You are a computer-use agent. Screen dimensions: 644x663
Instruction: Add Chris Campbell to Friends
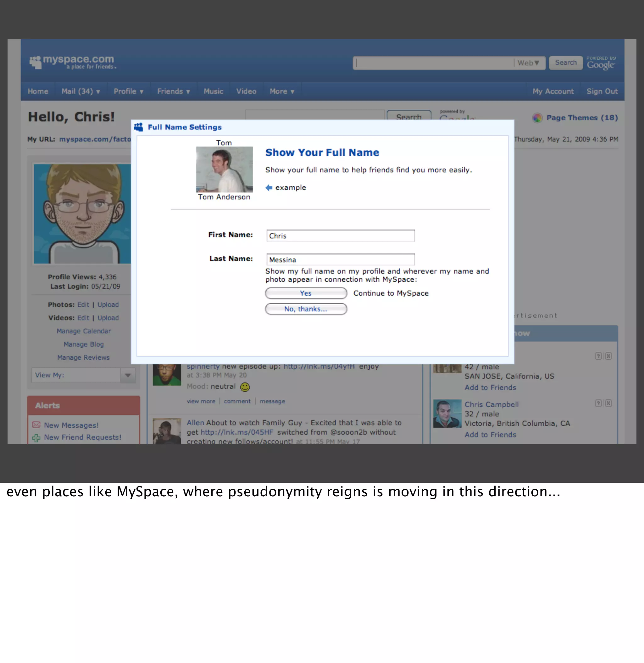coord(490,435)
